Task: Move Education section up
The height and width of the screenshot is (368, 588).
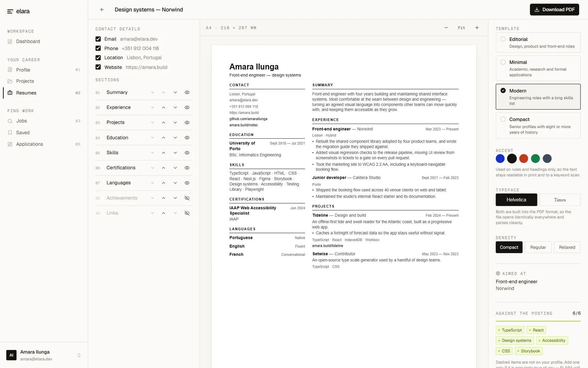Action: (x=164, y=138)
